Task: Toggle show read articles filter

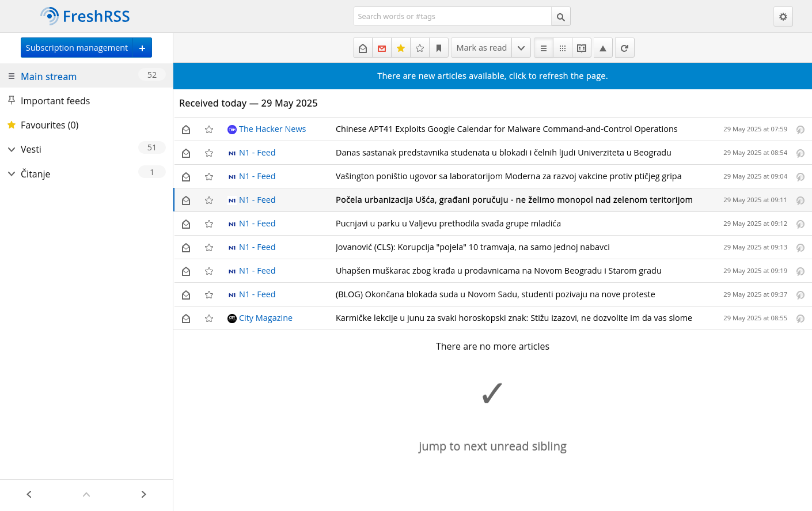Action: (x=363, y=48)
